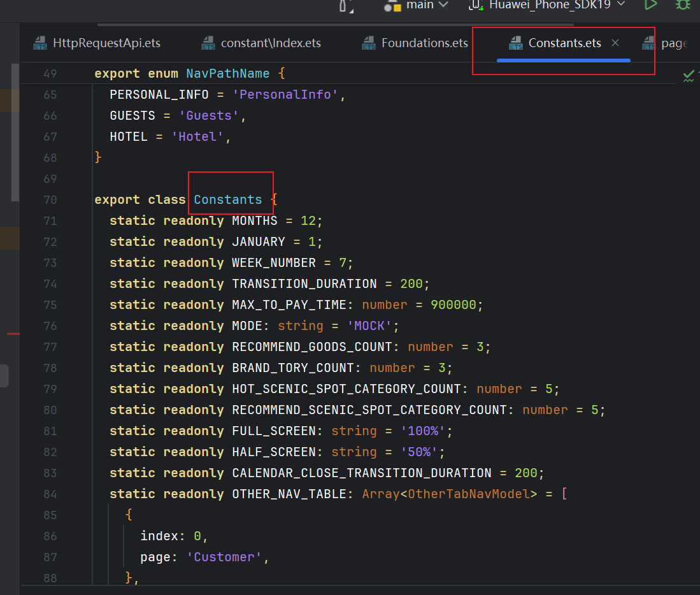The height and width of the screenshot is (595, 700).
Task: Open the constant\Index.ets tab
Action: coord(271,43)
